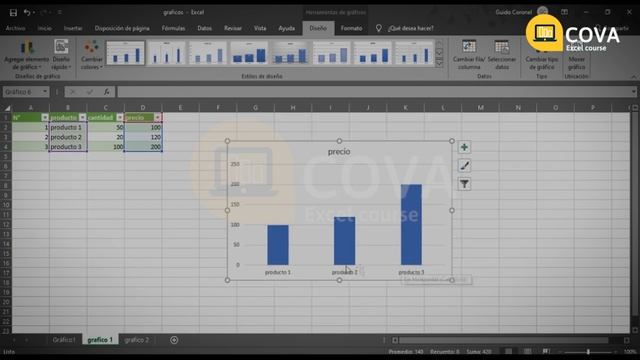Viewport: 640px width, 360px height.
Task: Click the chart elements plus button
Action: pyautogui.click(x=464, y=147)
